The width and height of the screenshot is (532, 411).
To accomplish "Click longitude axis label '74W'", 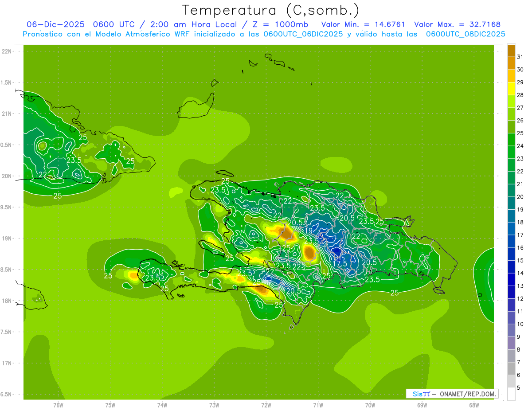I will pos(162,405).
